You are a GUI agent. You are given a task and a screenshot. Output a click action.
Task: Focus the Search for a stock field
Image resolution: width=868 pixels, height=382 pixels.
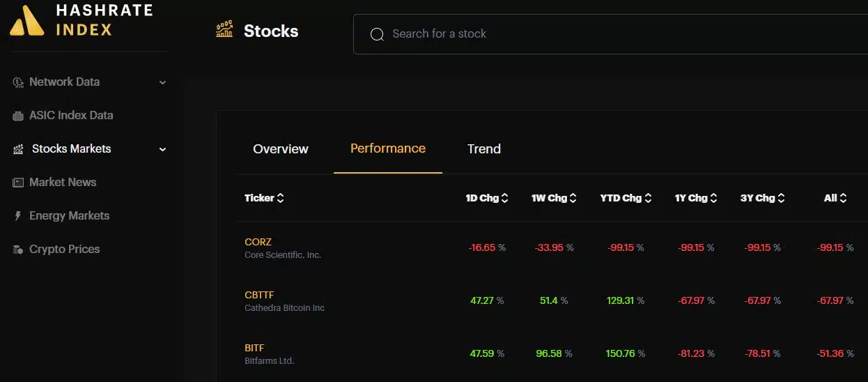pos(610,34)
